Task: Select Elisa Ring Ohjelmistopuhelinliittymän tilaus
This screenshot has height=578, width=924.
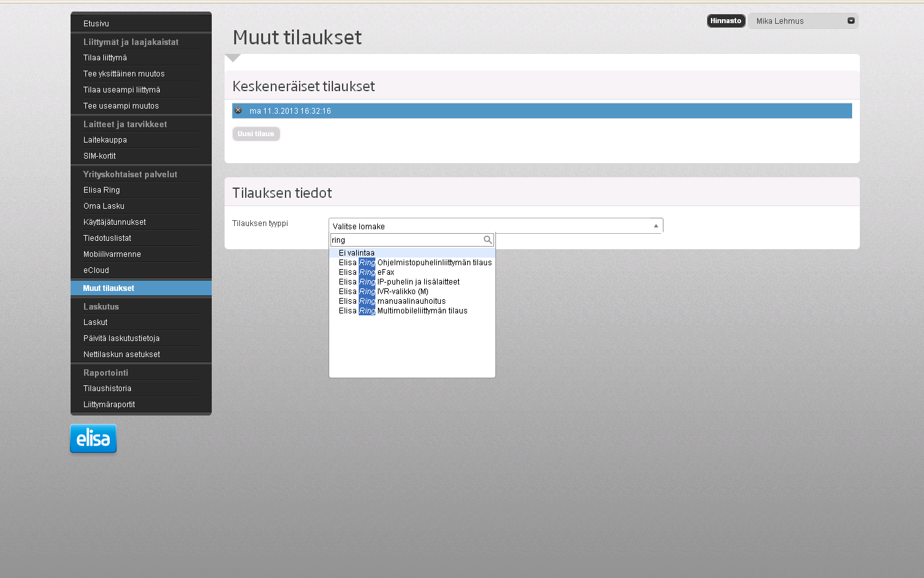Action: (x=415, y=263)
